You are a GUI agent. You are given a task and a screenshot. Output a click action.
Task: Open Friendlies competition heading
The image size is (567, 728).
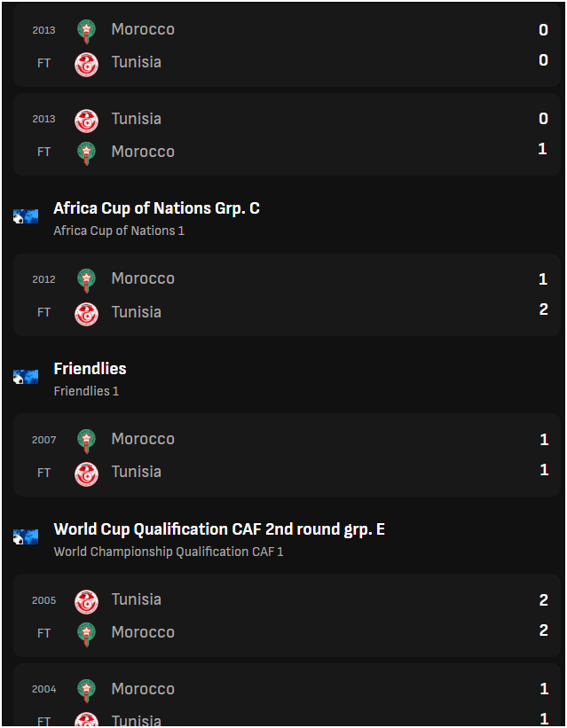(91, 369)
